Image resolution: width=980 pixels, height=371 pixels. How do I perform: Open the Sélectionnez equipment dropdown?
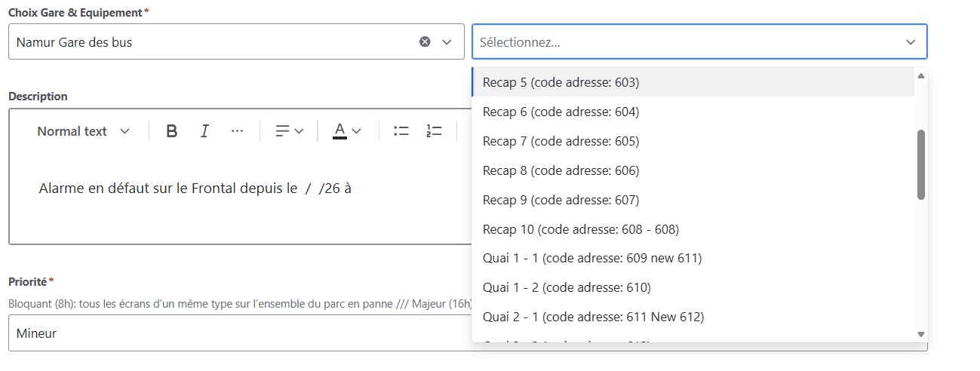[x=699, y=42]
